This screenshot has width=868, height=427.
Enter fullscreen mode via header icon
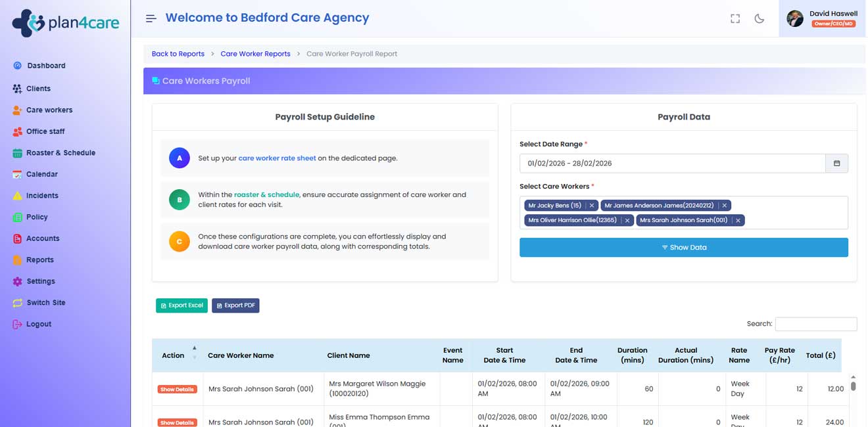735,18
